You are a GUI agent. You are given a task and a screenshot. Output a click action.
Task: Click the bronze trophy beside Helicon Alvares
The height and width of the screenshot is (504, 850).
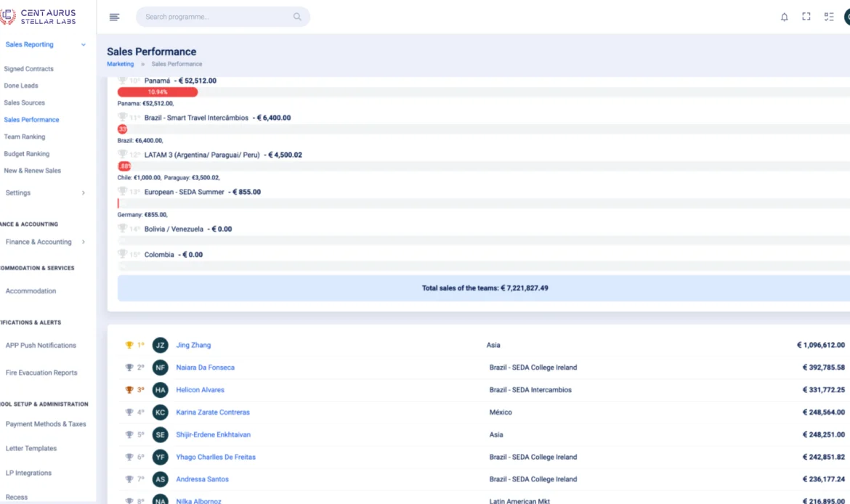[x=129, y=390]
